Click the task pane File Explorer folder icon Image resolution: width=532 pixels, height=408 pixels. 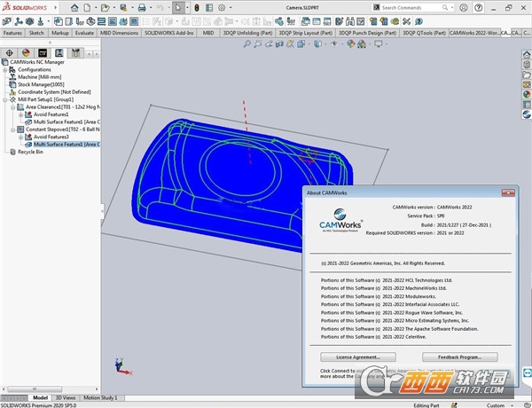[526, 75]
